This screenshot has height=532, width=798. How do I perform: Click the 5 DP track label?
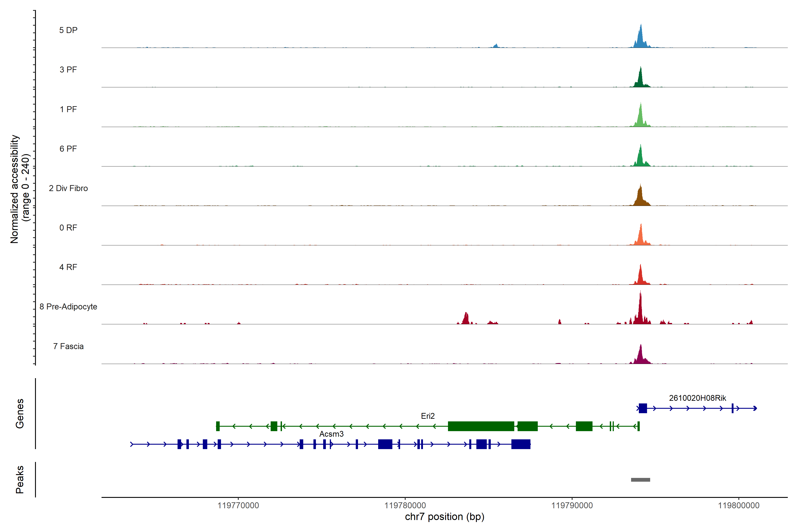[x=68, y=30]
